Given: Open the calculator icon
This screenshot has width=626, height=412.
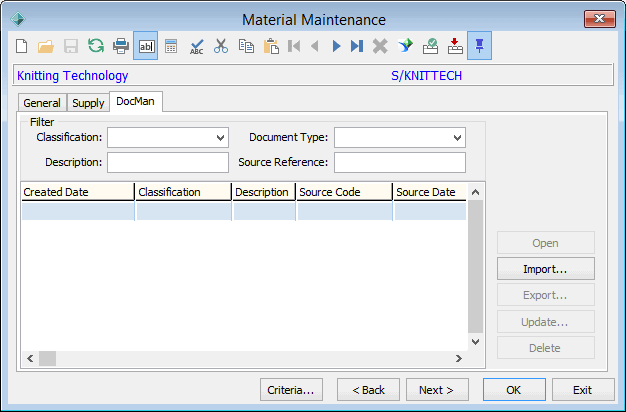Looking at the screenshot, I should pyautogui.click(x=171, y=46).
